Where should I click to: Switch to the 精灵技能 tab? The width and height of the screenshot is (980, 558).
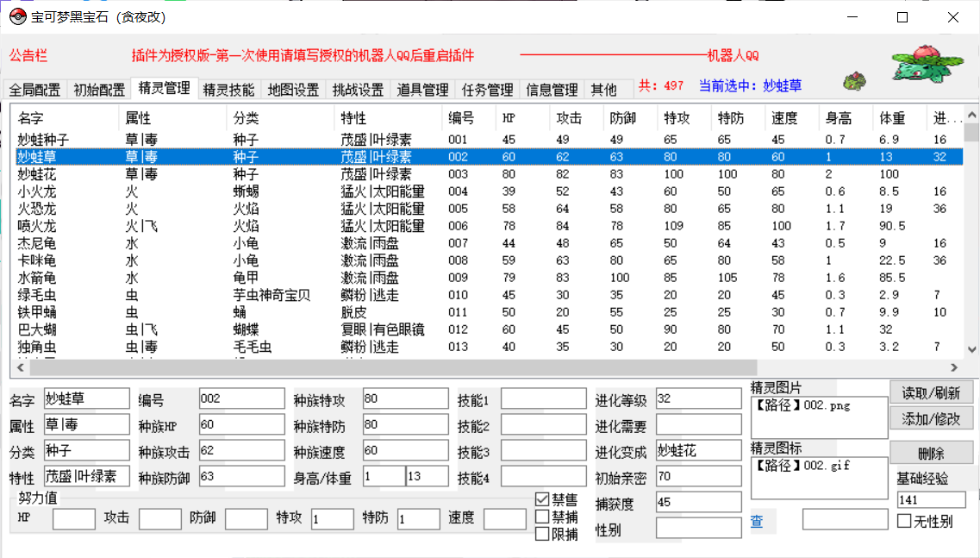point(228,90)
